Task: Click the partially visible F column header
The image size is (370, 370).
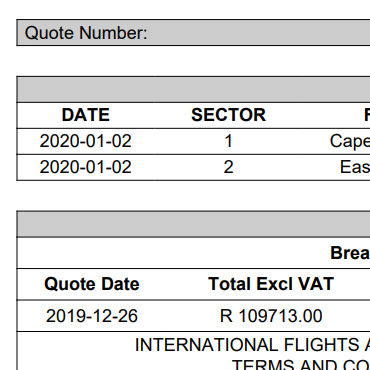Action: click(367, 115)
